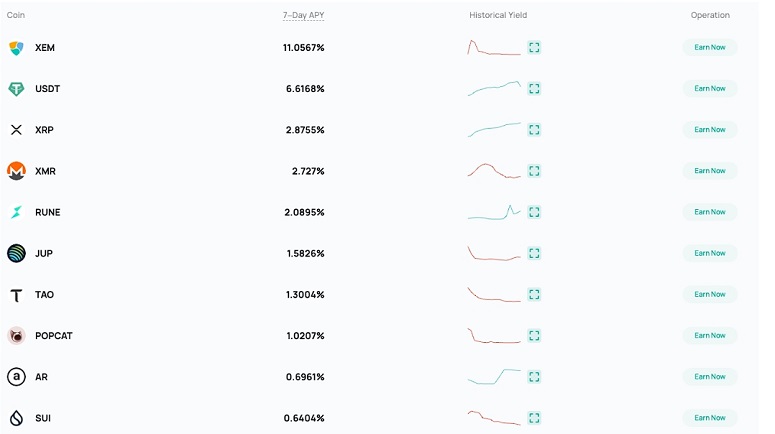Sort by the 7-Day APY header
775x434 pixels.
tap(303, 15)
